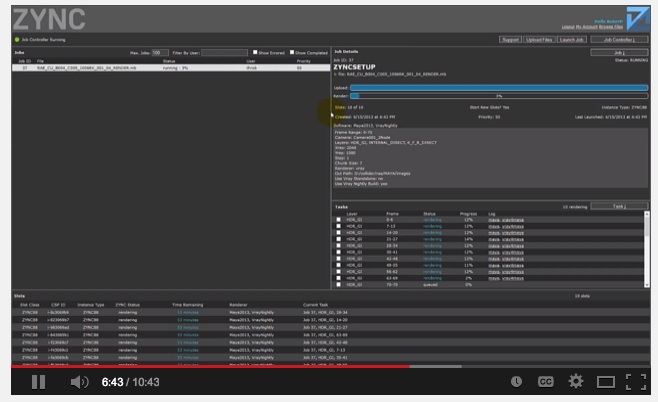Click the scroll down arrow in Tasks list

pos(647,285)
